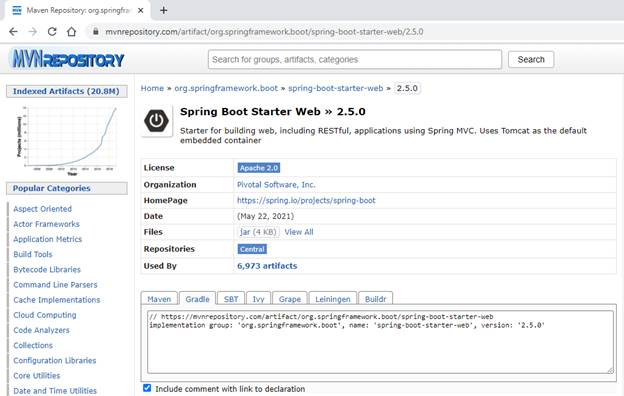Image resolution: width=624 pixels, height=396 pixels.
Task: Switch to the Ivy tab
Action: click(x=258, y=299)
